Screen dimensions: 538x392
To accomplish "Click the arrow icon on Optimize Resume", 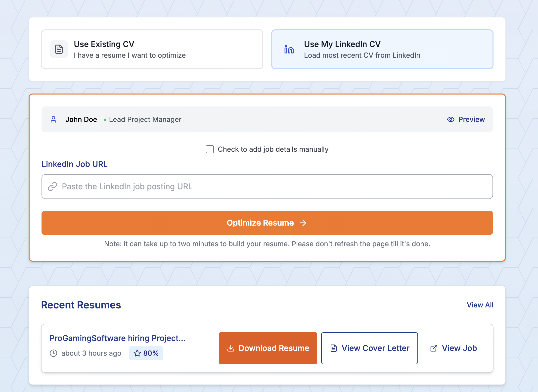I will [303, 223].
